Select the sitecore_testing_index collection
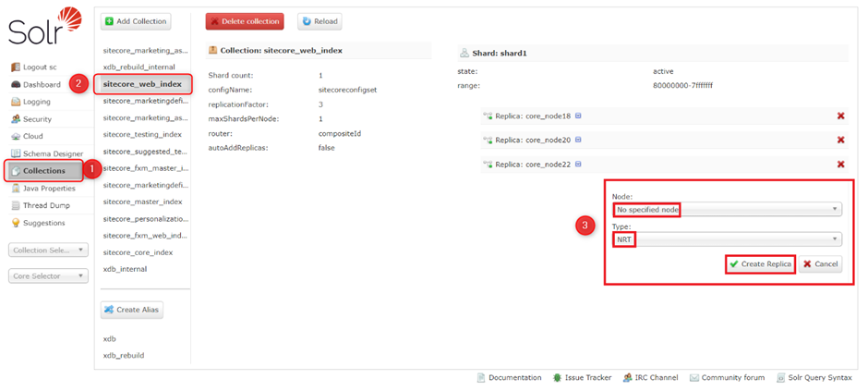The image size is (868, 391). coord(142,134)
